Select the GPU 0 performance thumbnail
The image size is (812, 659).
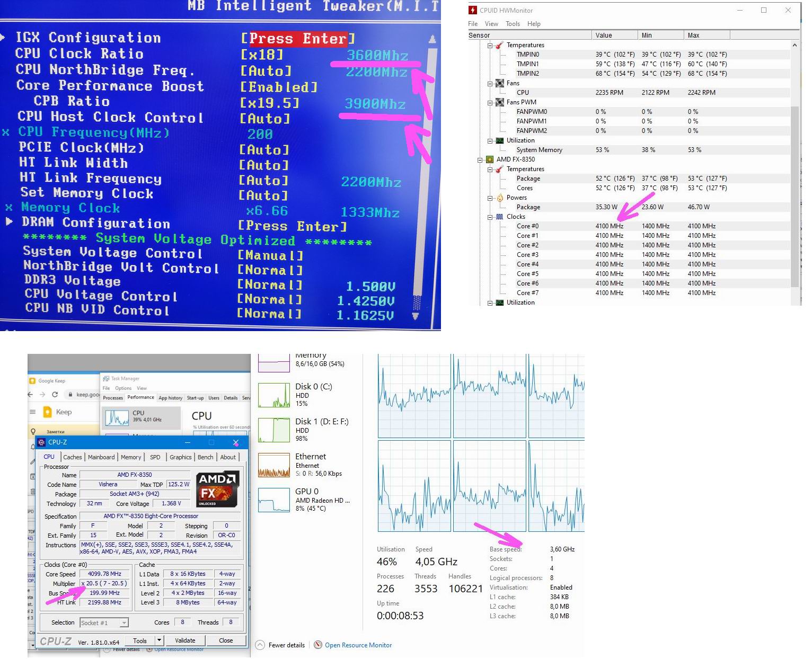click(274, 500)
